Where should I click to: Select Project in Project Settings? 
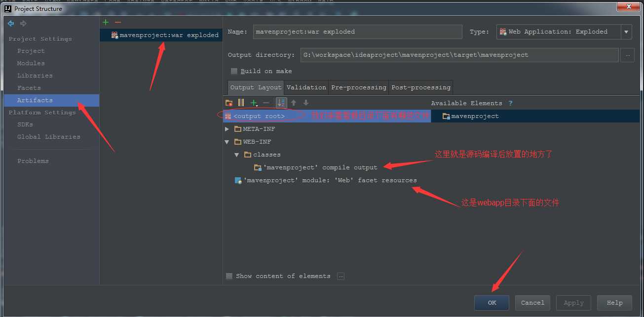point(31,51)
